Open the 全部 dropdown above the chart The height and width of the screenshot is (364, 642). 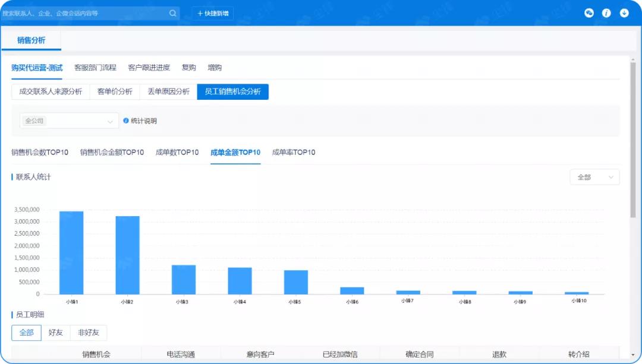[594, 177]
